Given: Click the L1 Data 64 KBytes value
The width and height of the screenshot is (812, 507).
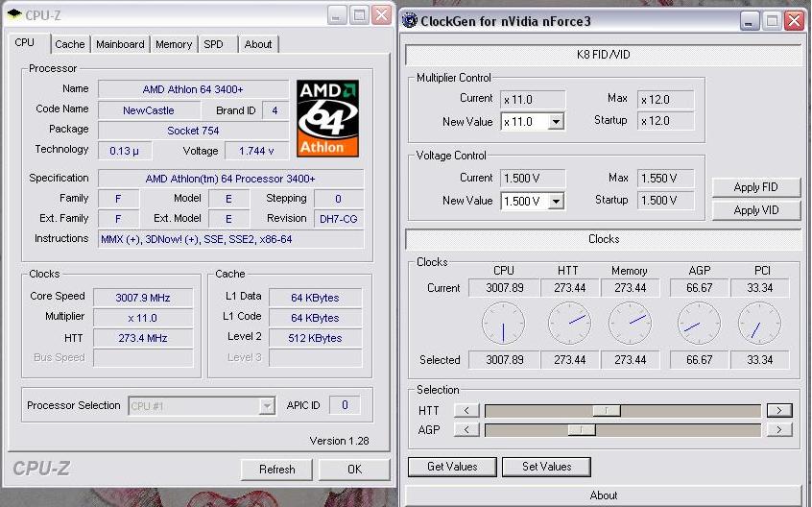Looking at the screenshot, I should pos(315,298).
